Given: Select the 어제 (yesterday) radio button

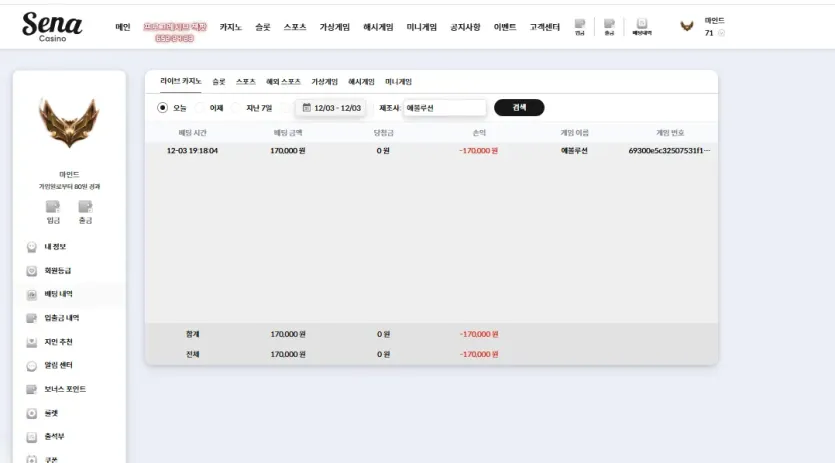Looking at the screenshot, I should click(x=199, y=108).
